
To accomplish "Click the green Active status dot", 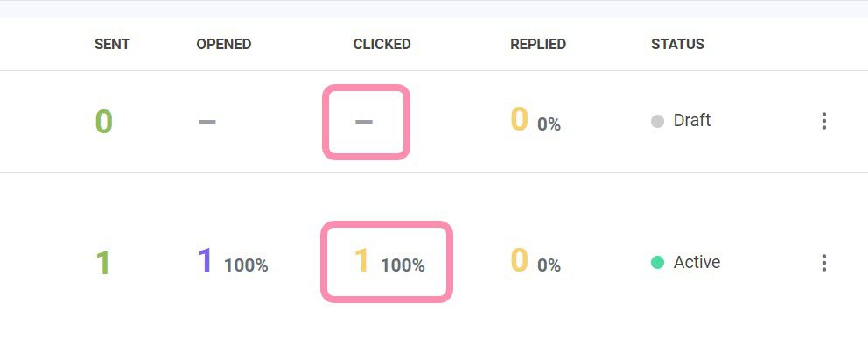I will (658, 262).
